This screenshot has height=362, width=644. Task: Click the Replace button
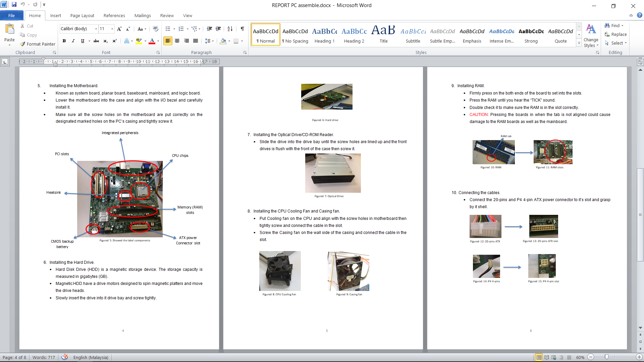tap(615, 34)
